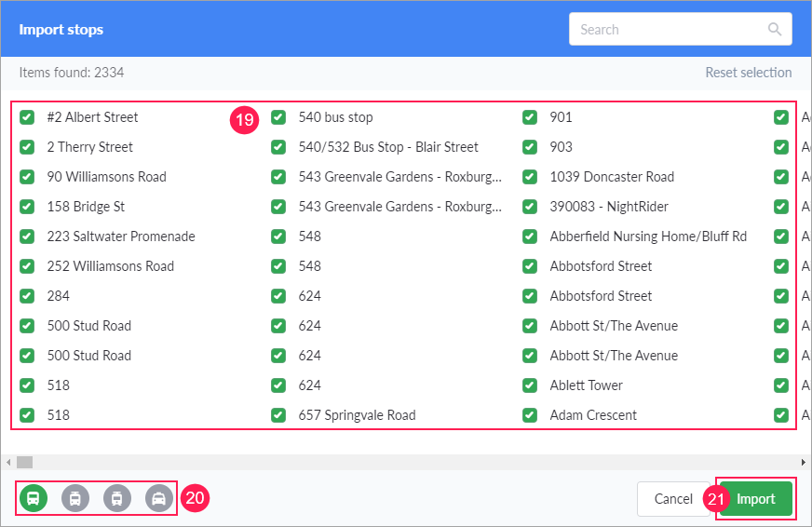The image size is (812, 527).
Task: Click the horizontal scrollbar thumb
Action: pyautogui.click(x=25, y=462)
